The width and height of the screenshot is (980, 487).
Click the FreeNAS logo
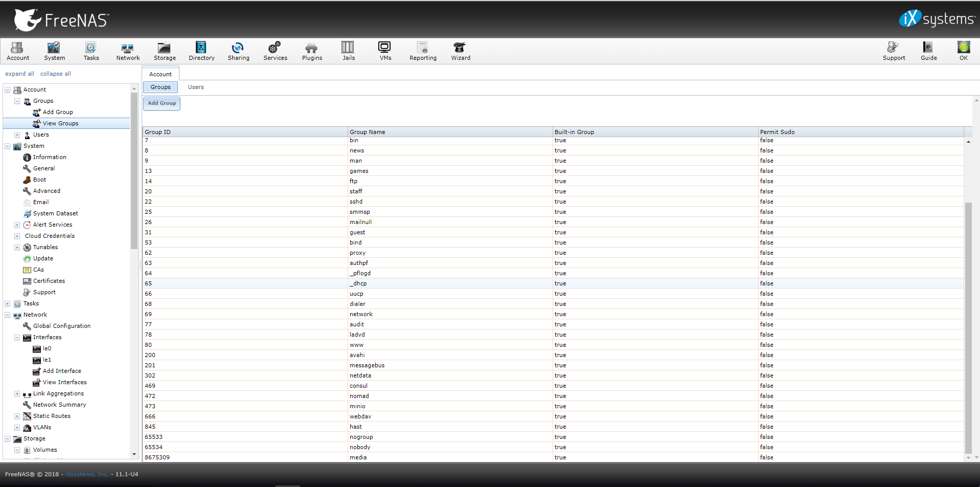click(x=61, y=20)
